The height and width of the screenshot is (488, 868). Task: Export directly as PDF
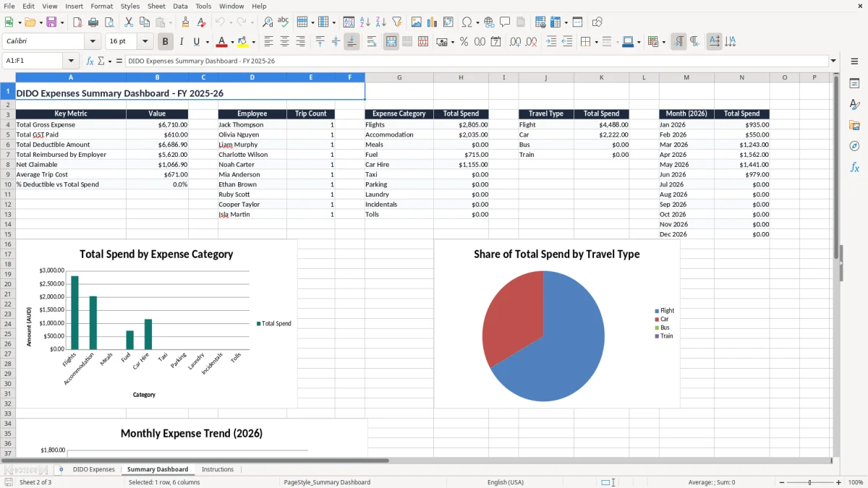coord(77,22)
